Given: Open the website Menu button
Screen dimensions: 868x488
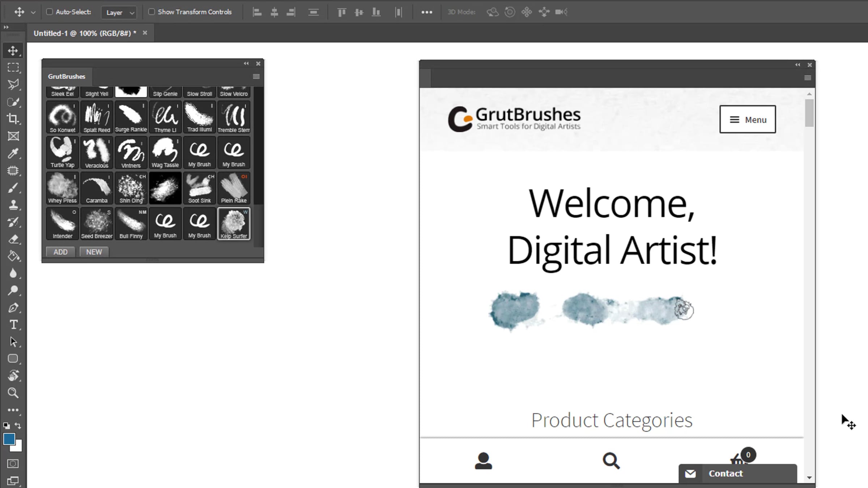Looking at the screenshot, I should coord(747,119).
